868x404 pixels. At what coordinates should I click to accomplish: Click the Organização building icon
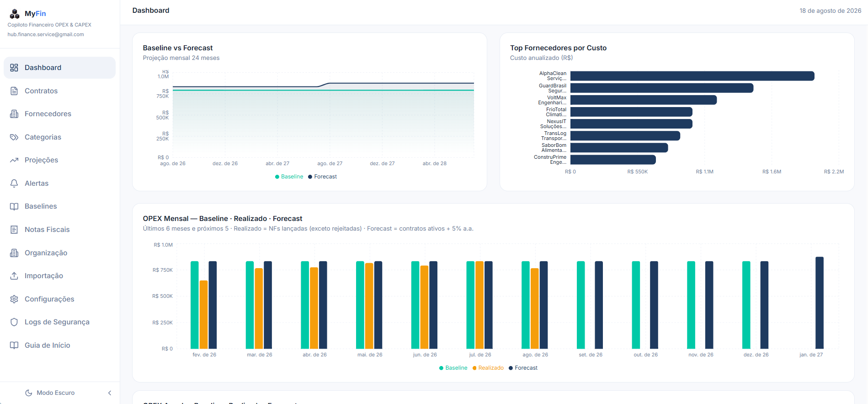[14, 253]
